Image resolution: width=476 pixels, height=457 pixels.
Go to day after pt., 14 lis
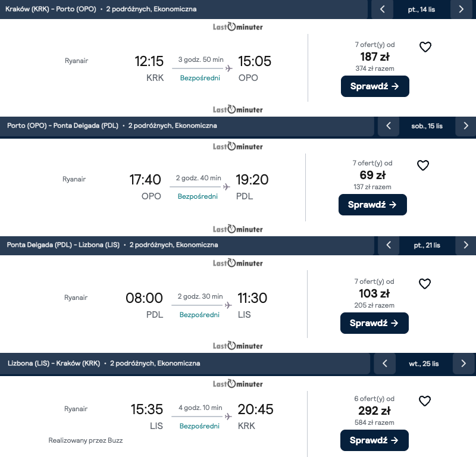point(461,9)
